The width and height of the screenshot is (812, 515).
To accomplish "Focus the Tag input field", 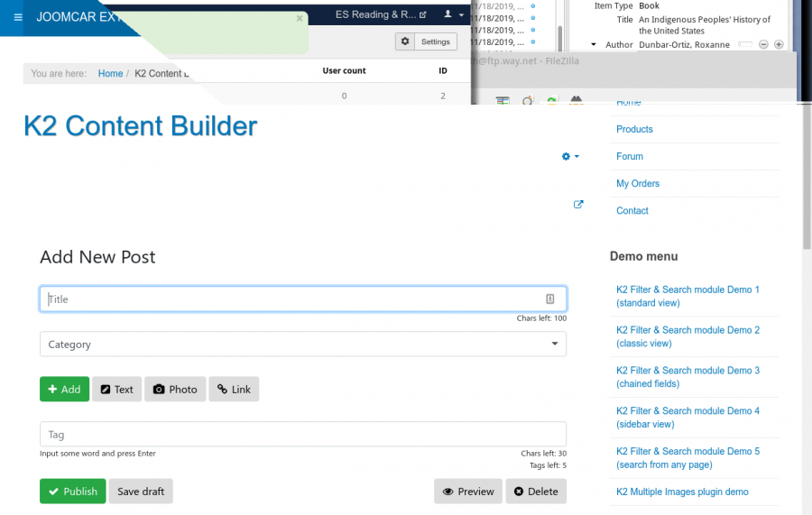I will point(303,434).
